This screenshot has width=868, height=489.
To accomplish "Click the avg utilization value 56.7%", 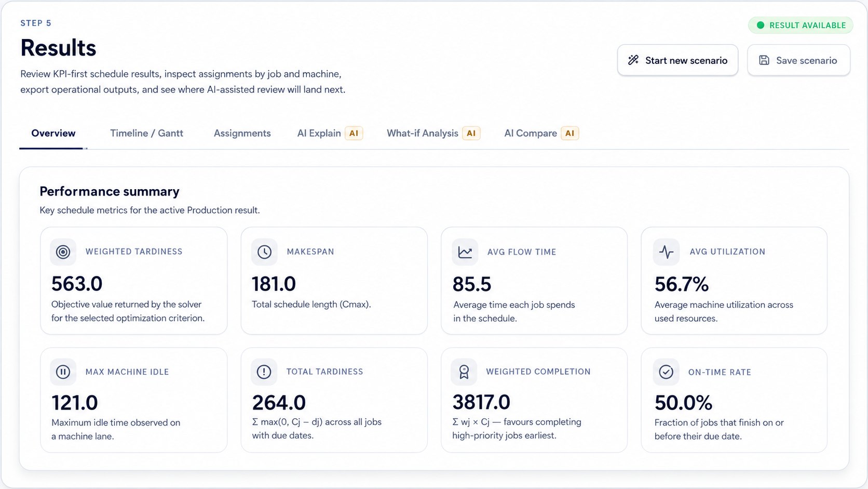I will tap(681, 284).
